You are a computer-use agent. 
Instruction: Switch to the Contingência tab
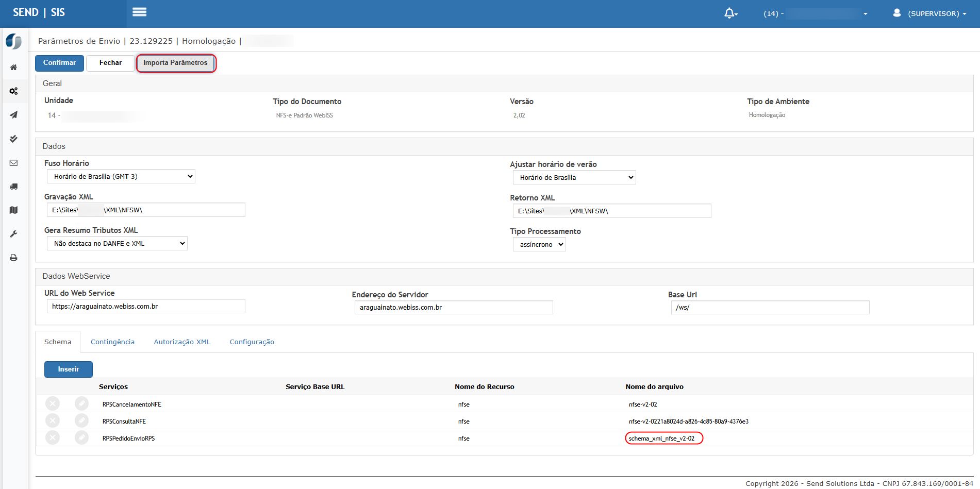coord(112,342)
